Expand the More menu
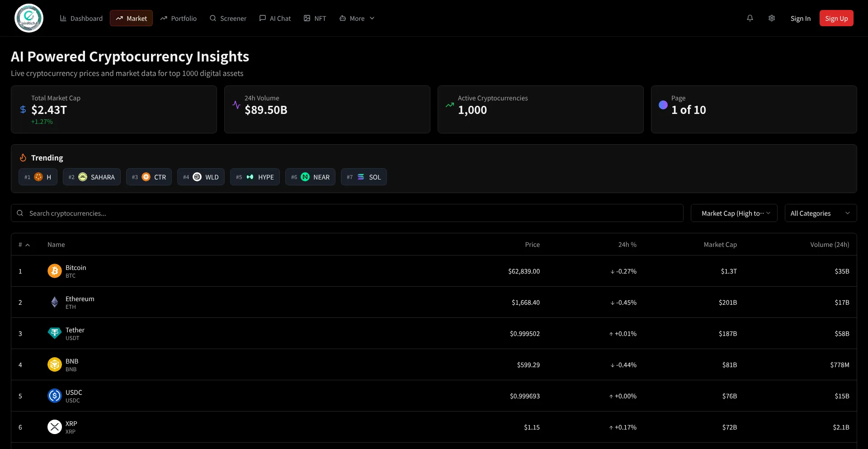 click(357, 18)
